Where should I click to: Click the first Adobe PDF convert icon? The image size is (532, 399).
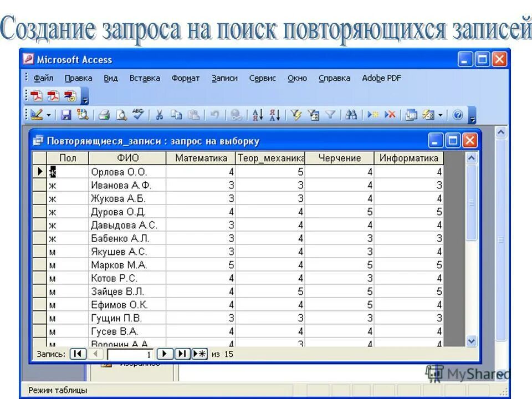pos(37,96)
